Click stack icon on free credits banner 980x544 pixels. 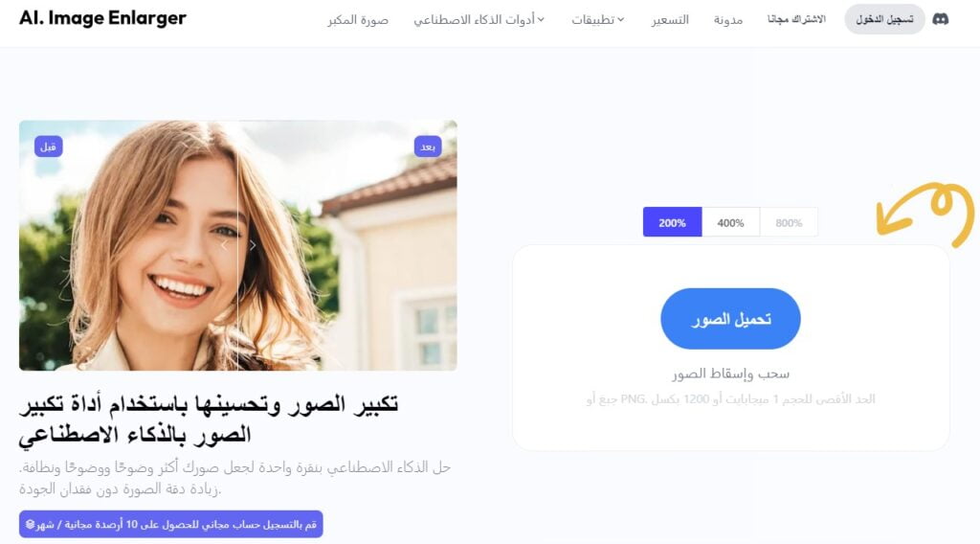(x=30, y=524)
